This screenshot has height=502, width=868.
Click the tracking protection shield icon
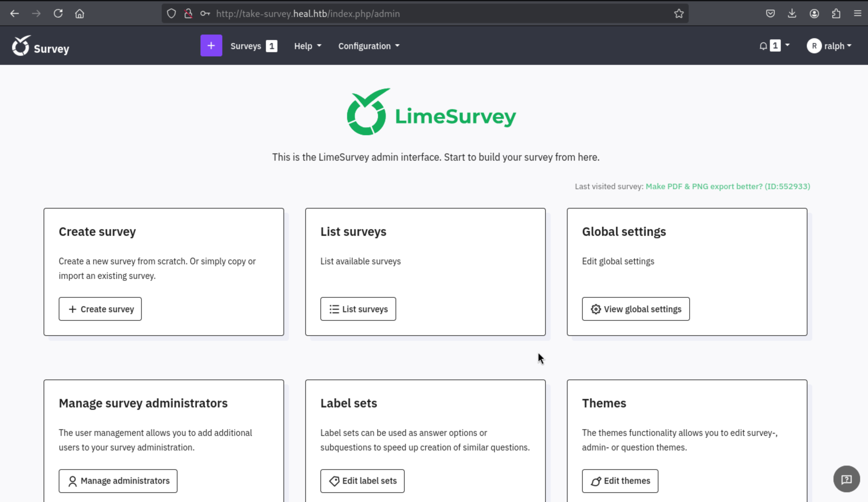(x=171, y=14)
